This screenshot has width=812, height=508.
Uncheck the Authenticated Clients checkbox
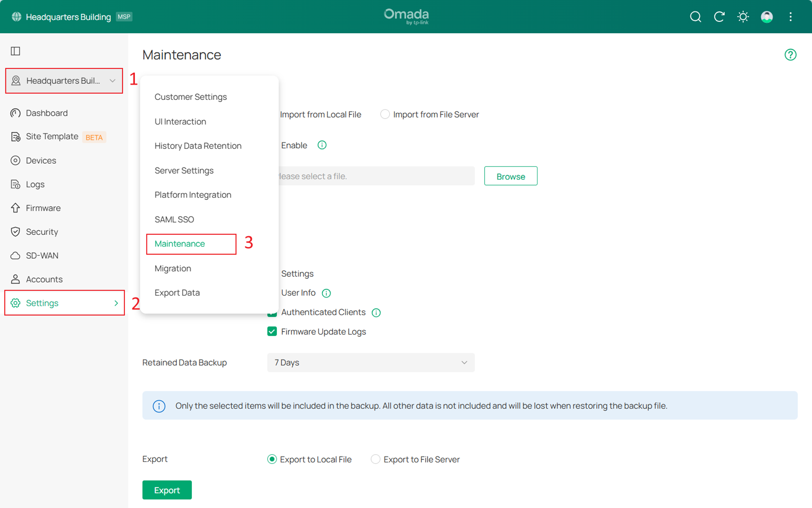[x=272, y=312]
